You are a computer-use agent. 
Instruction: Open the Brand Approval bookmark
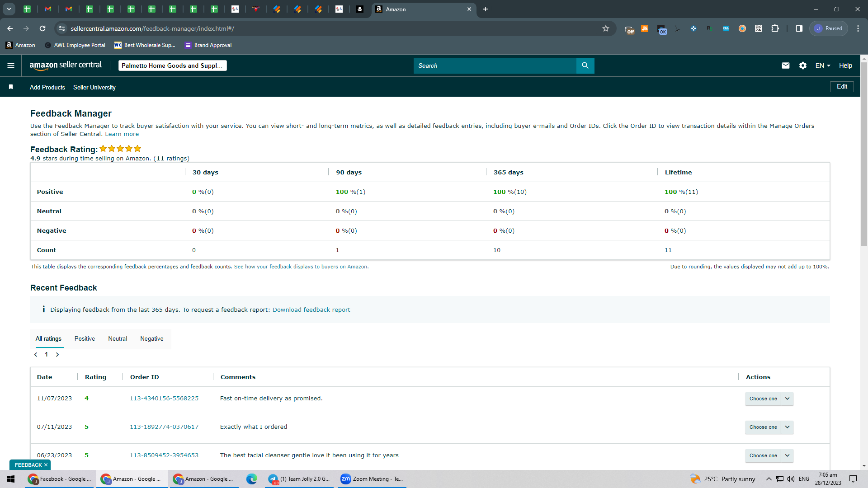(208, 45)
